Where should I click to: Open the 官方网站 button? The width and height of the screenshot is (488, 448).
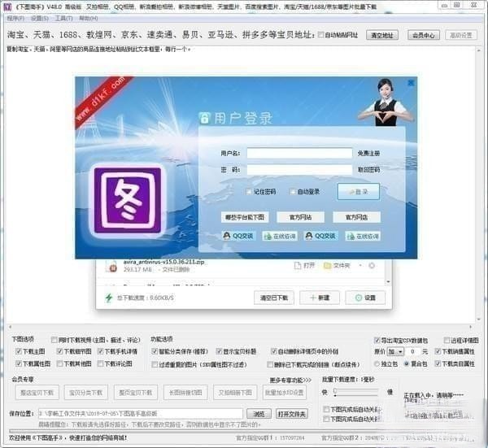[x=300, y=217]
